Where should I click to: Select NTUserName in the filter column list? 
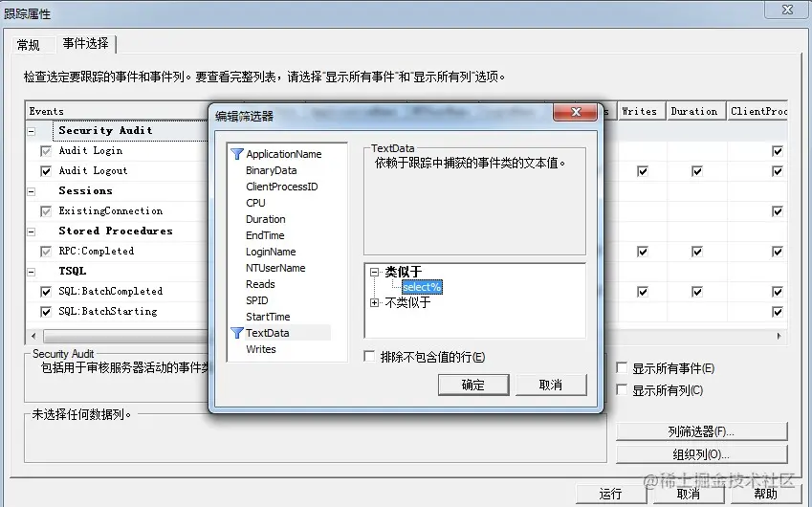[x=275, y=268]
